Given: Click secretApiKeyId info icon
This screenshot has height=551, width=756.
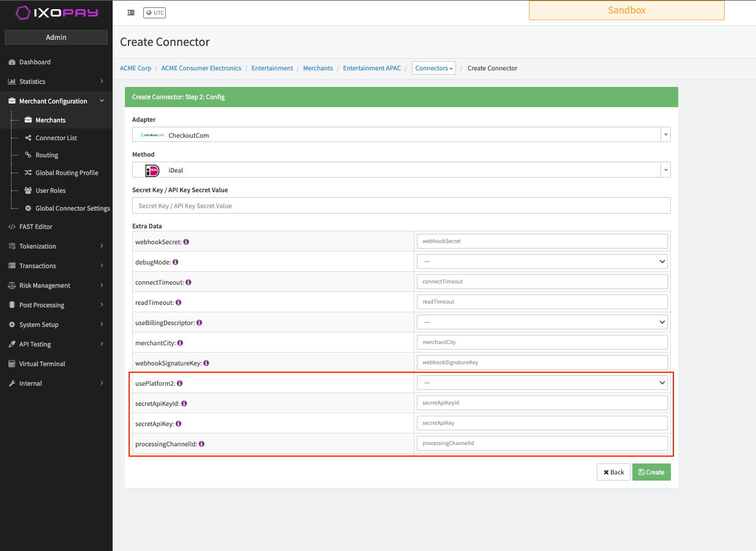Looking at the screenshot, I should 184,403.
